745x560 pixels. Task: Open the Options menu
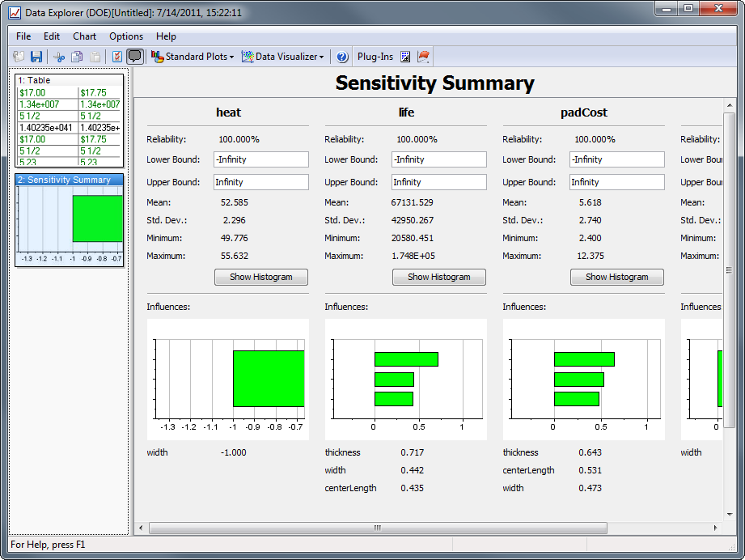(126, 36)
